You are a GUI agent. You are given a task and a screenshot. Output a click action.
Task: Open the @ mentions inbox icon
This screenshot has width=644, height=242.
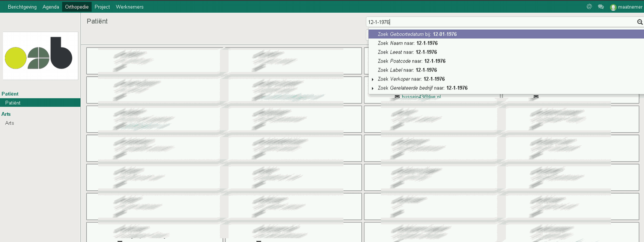[x=589, y=7]
